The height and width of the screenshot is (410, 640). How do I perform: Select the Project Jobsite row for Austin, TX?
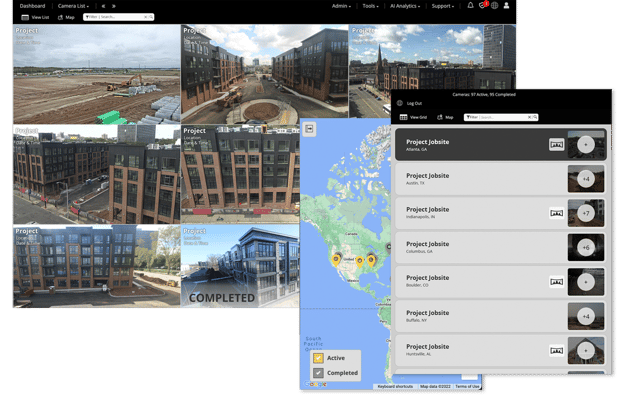click(501, 179)
